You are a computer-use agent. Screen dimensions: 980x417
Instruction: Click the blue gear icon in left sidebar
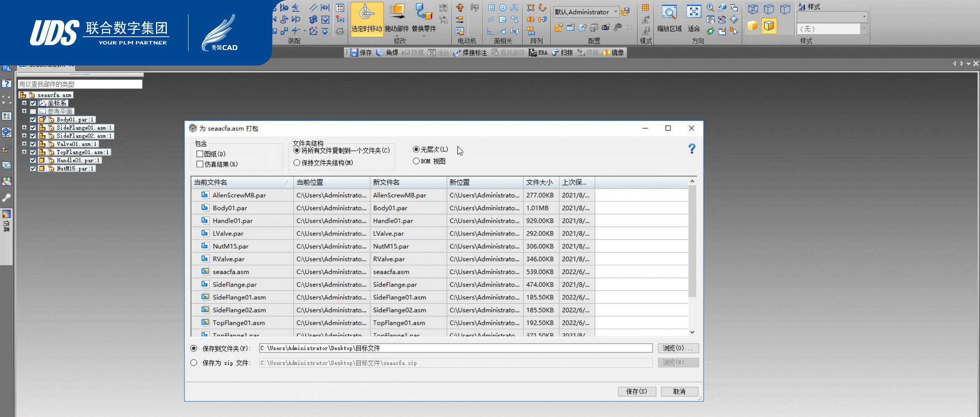click(6, 132)
